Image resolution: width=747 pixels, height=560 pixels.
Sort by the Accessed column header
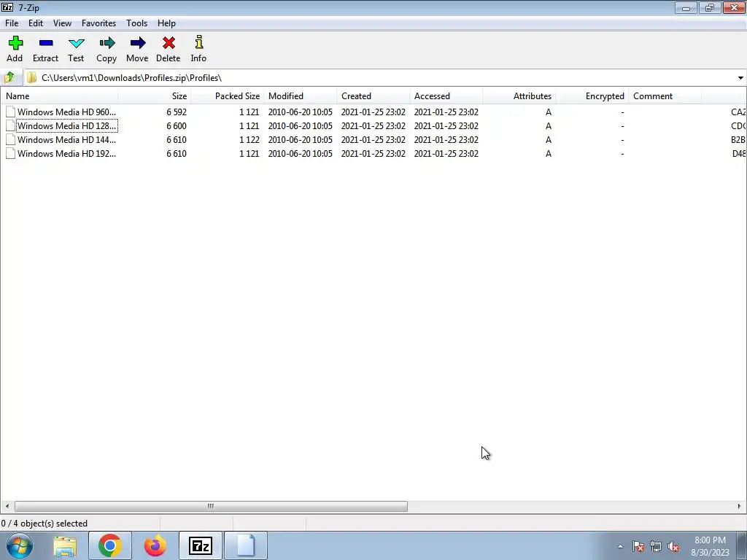(446, 96)
